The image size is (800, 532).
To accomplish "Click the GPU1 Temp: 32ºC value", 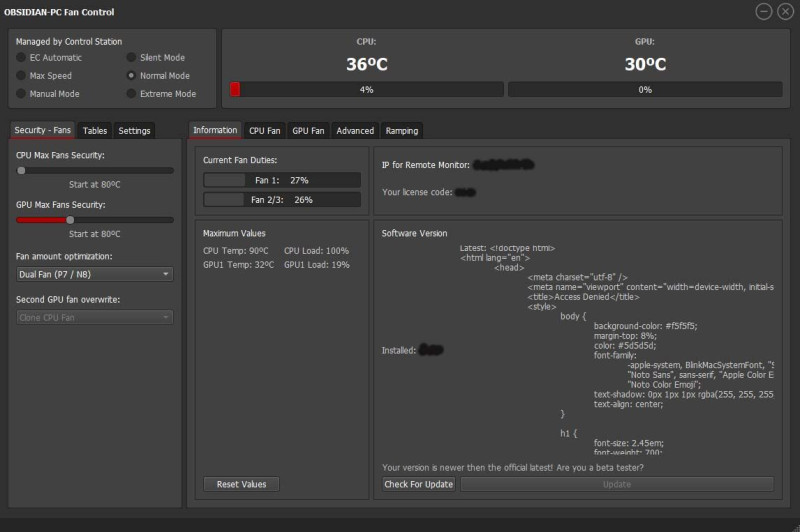I will coord(238,265).
